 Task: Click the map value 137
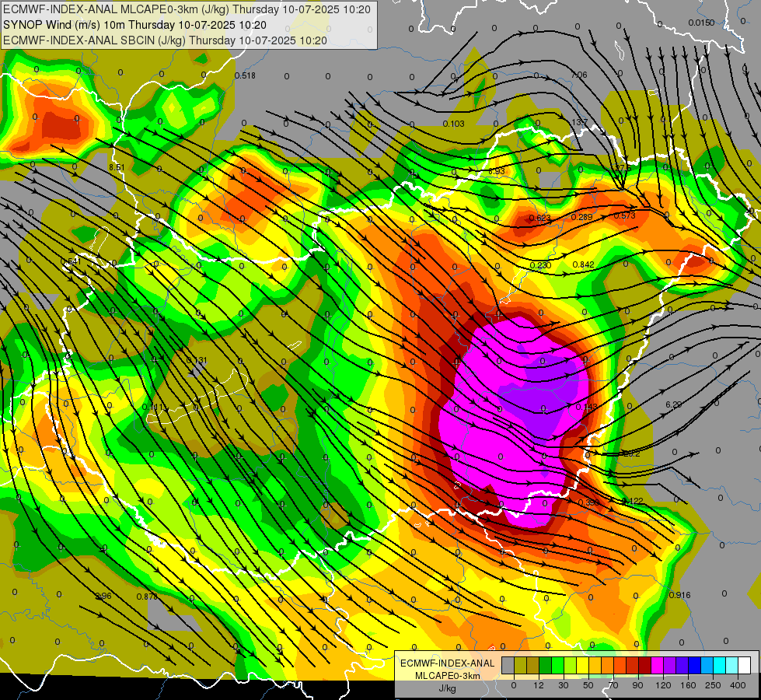[x=580, y=122]
